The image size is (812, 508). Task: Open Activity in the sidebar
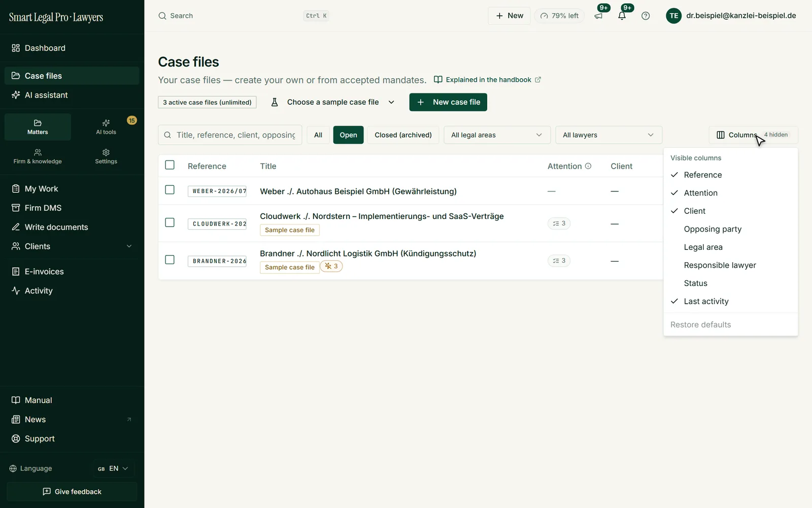pyautogui.click(x=72, y=291)
